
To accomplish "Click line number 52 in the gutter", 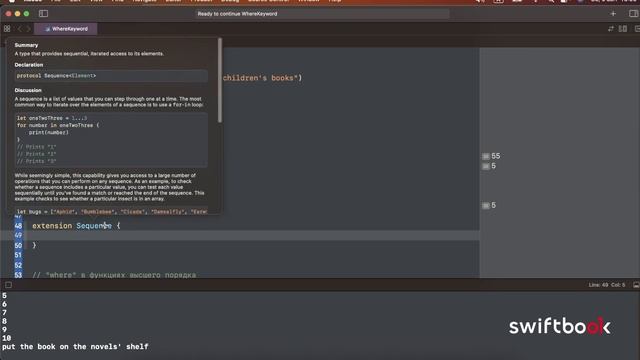I will point(18,265).
